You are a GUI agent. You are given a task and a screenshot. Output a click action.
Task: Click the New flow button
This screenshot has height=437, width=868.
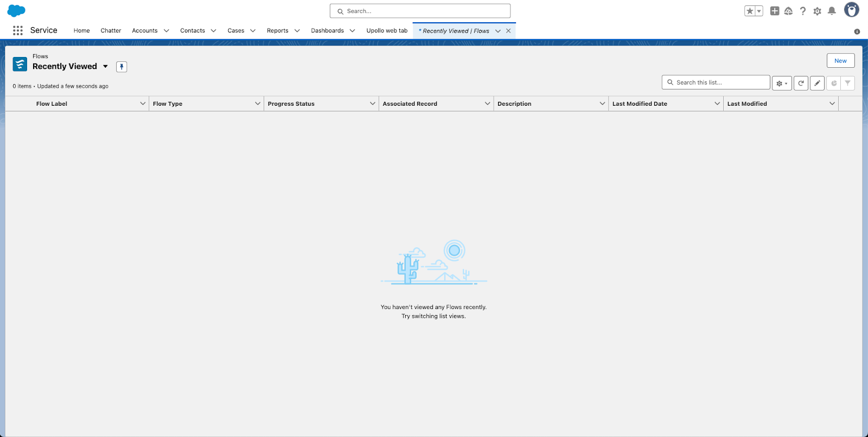(x=840, y=61)
